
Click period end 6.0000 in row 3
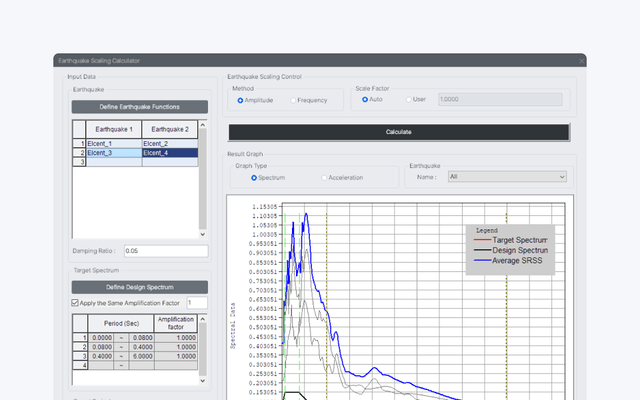click(142, 356)
